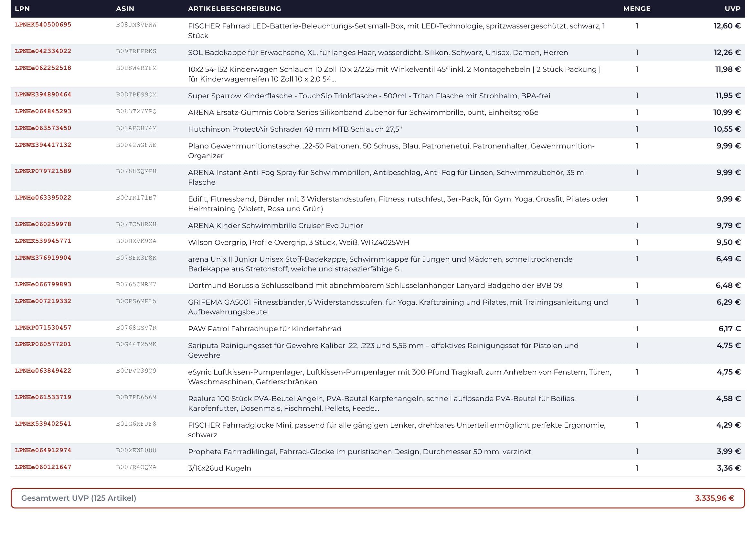Image resolution: width=756 pixels, height=535 pixels.
Task: Select LPN code LPNHe064912974
Action: tap(43, 450)
